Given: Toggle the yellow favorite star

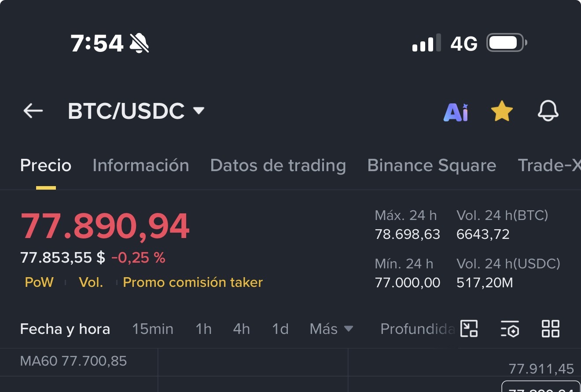Looking at the screenshot, I should click(x=502, y=111).
